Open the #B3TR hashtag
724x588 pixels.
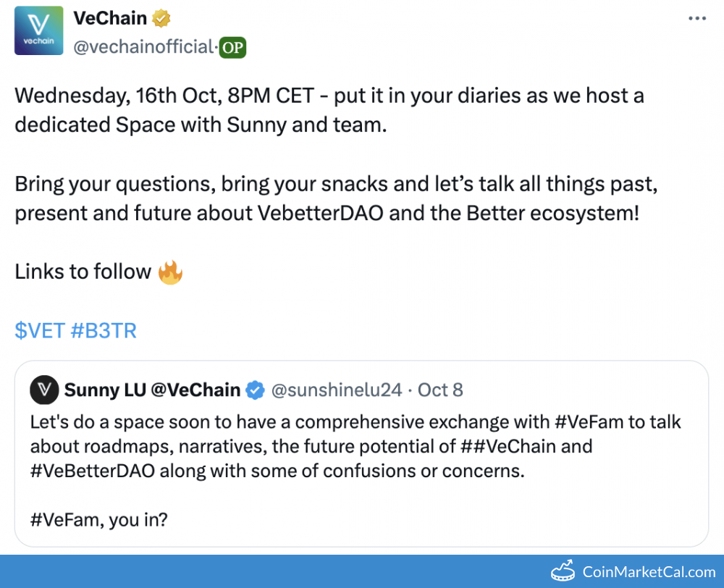tap(104, 331)
